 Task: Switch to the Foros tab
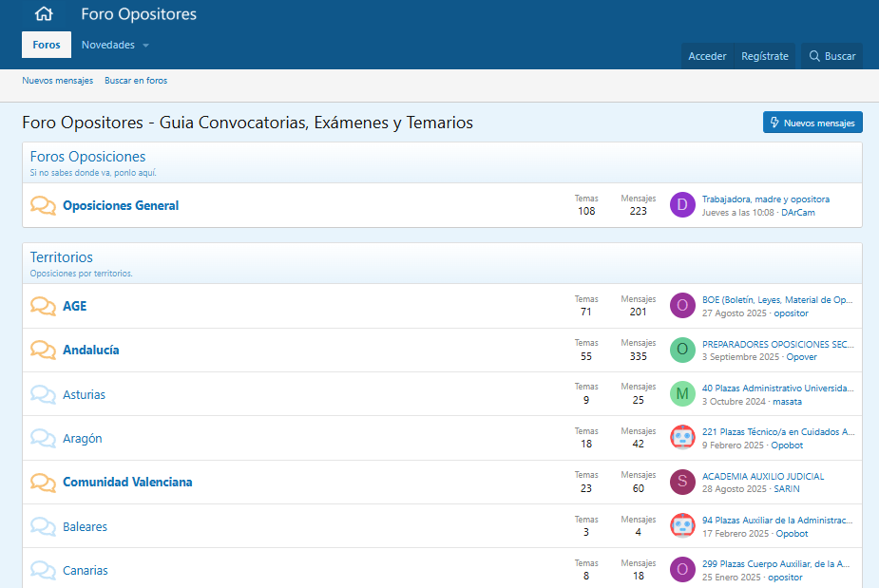(x=47, y=45)
